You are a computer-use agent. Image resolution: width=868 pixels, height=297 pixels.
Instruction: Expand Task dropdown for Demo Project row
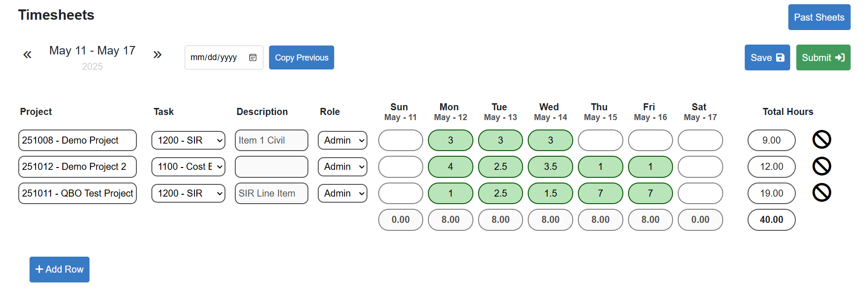pyautogui.click(x=188, y=140)
